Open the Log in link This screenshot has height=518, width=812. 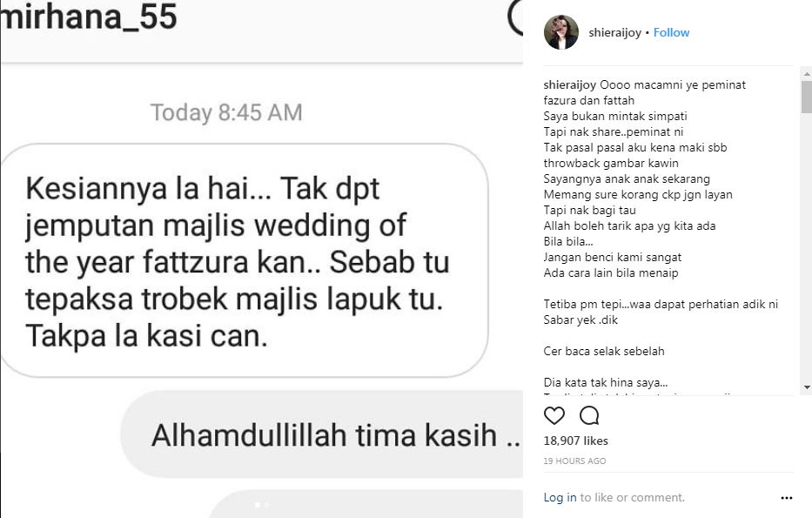560,497
